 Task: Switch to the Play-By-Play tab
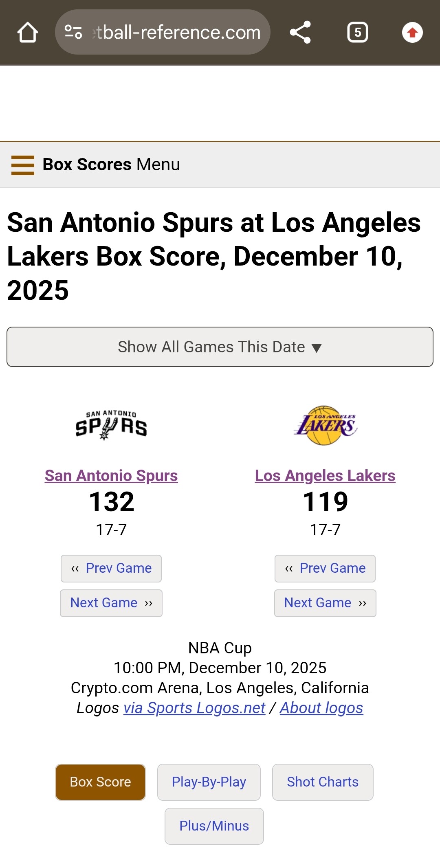coord(209,782)
